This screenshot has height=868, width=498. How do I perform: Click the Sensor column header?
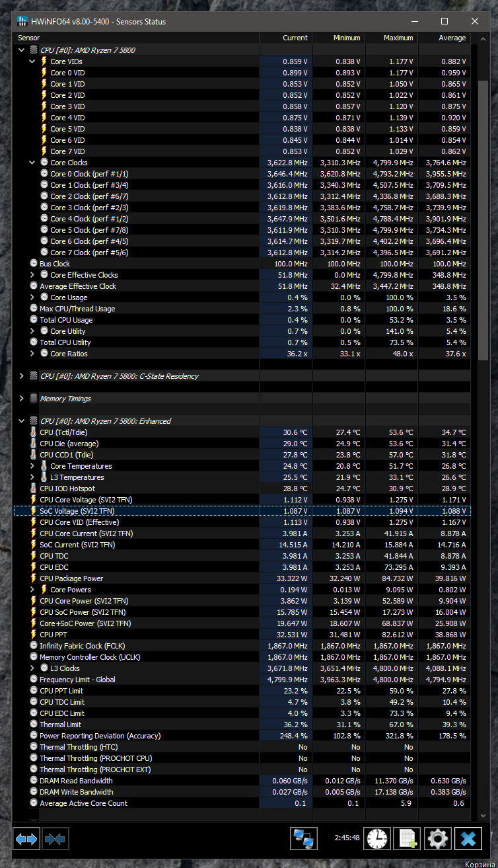point(137,38)
